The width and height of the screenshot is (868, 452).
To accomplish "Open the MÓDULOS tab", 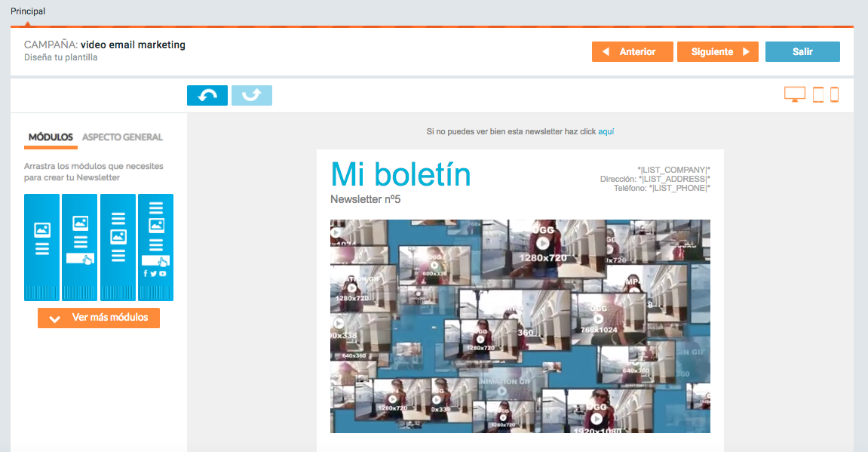I will pos(51,137).
